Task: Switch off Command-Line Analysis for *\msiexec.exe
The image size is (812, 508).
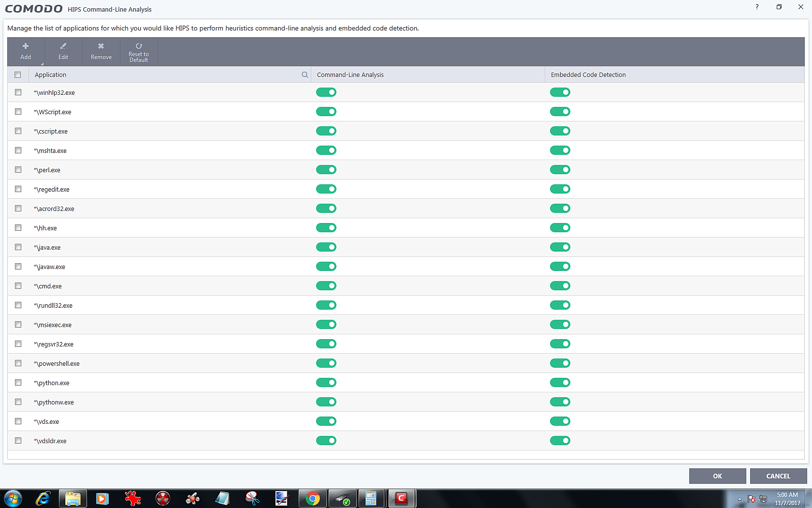Action: (x=326, y=325)
